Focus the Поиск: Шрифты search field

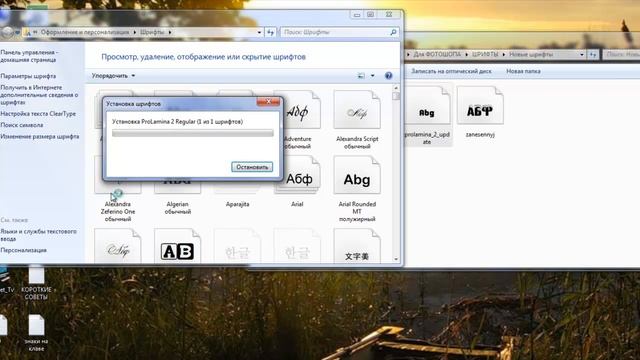(x=335, y=32)
